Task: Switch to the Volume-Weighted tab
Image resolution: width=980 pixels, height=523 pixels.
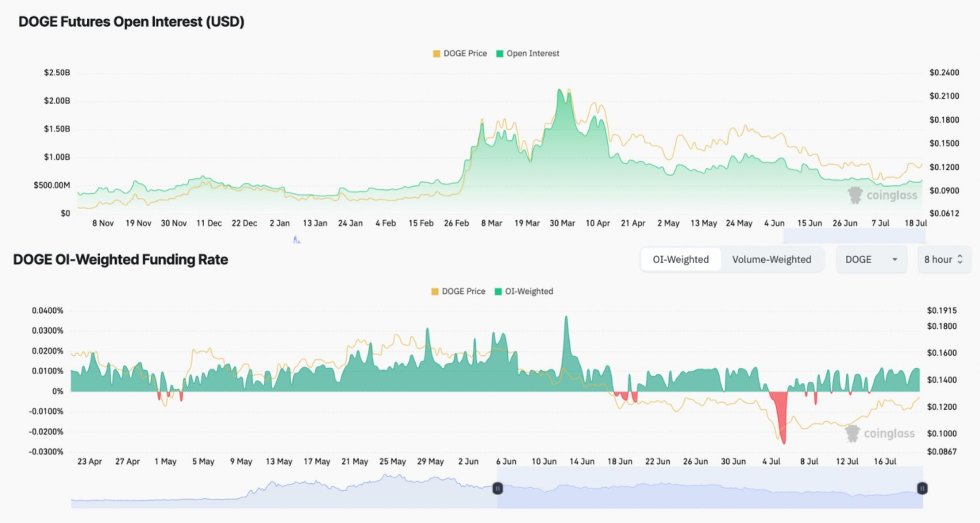Action: [771, 259]
